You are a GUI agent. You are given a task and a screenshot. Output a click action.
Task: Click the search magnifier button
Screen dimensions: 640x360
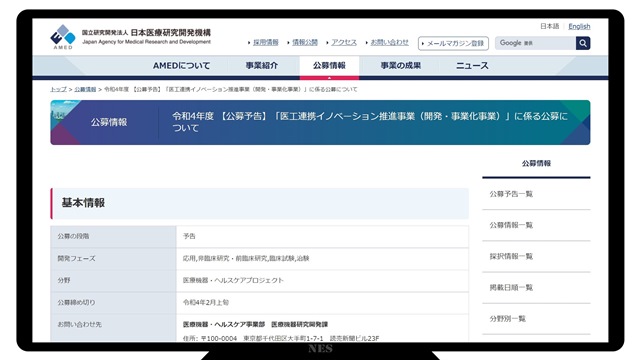[583, 43]
